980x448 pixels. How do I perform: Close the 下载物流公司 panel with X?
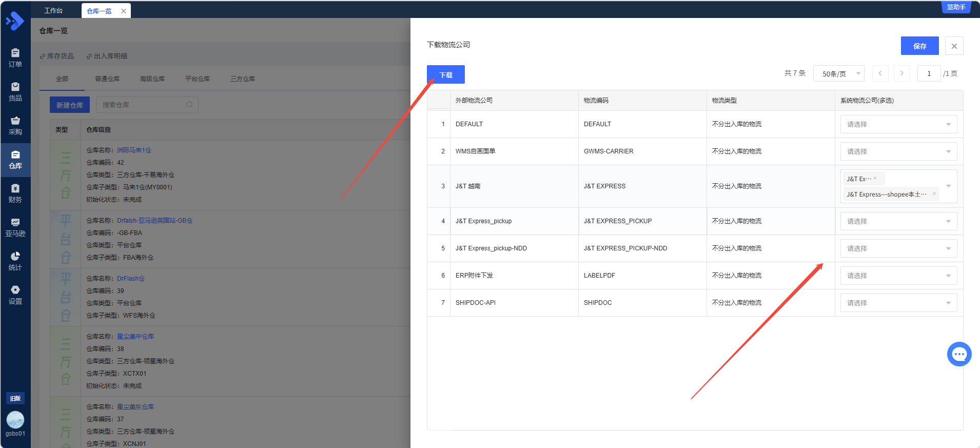pos(954,46)
